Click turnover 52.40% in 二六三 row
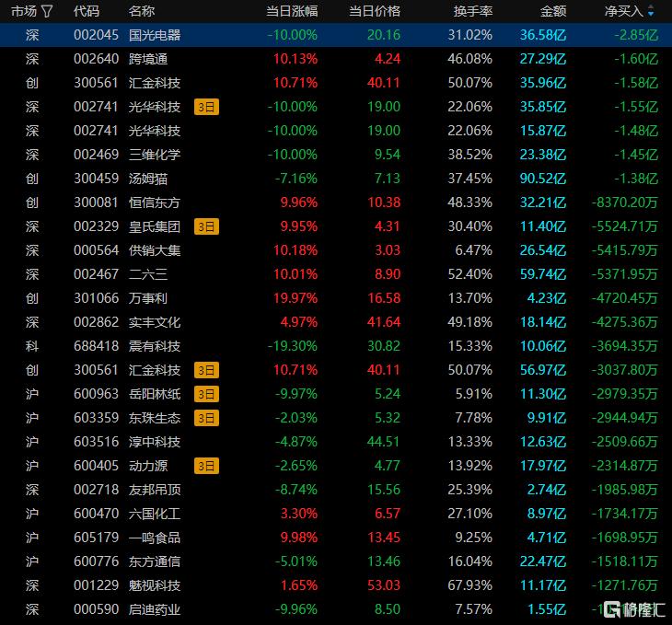 point(470,274)
